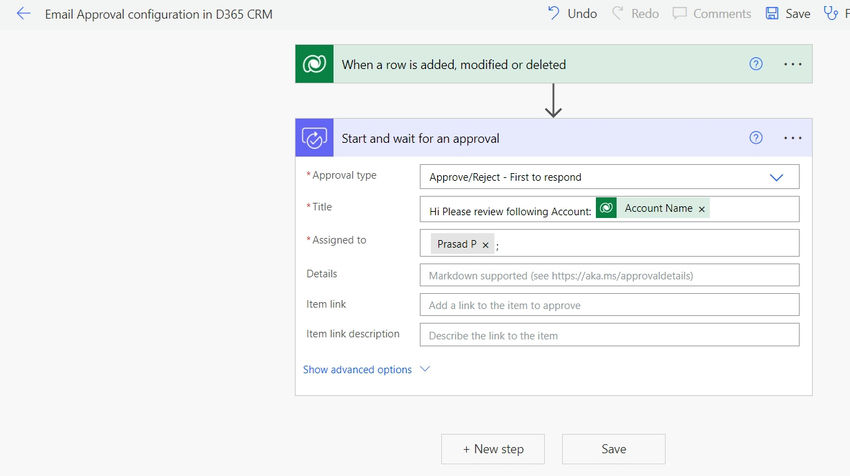Open help for the approval action
Viewport: 850px width, 476px height.
coord(756,138)
